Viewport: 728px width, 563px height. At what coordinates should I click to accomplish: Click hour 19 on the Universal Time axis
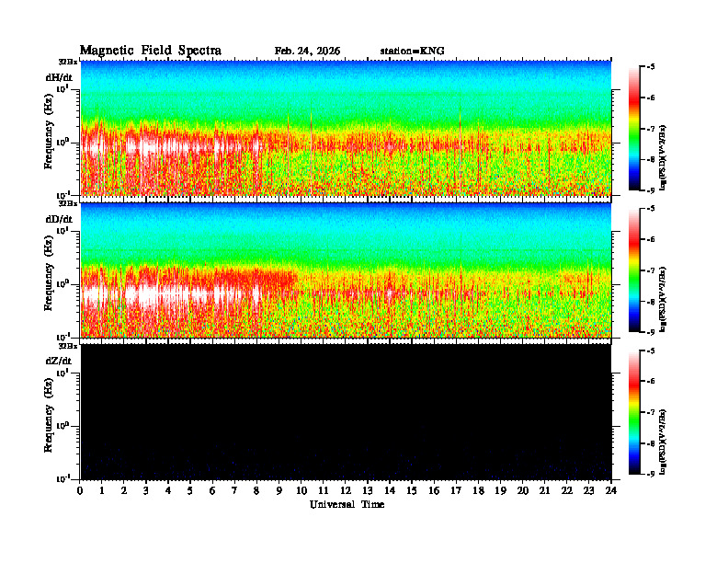(501, 491)
